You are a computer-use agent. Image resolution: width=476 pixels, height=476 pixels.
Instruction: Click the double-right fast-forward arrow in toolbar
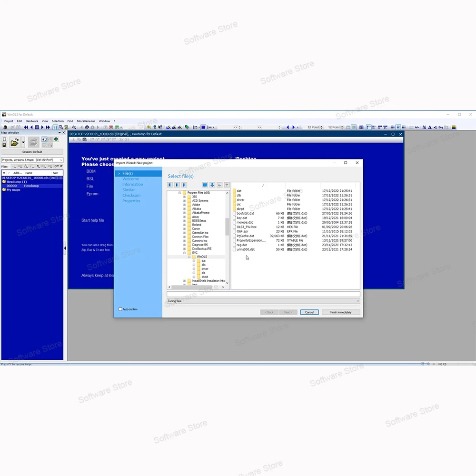click(x=48, y=127)
